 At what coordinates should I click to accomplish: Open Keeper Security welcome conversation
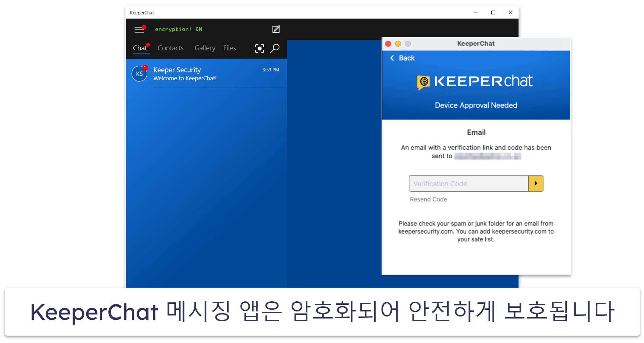206,74
